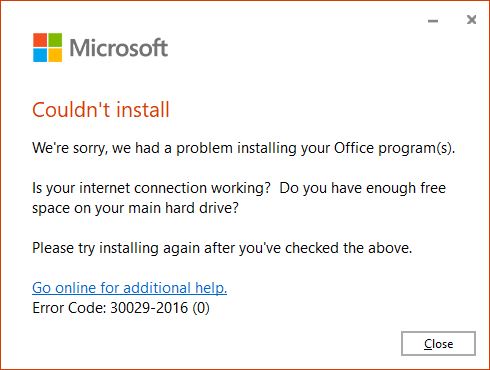Click the (0) after the error code
Image resolution: width=490 pixels, height=370 pixels.
pos(201,308)
